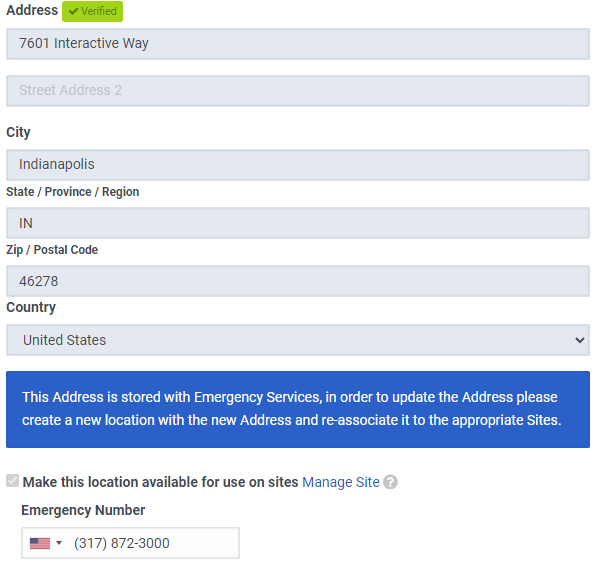Click the 'Make this location available' label text
604x564 pixels.
click(160, 482)
